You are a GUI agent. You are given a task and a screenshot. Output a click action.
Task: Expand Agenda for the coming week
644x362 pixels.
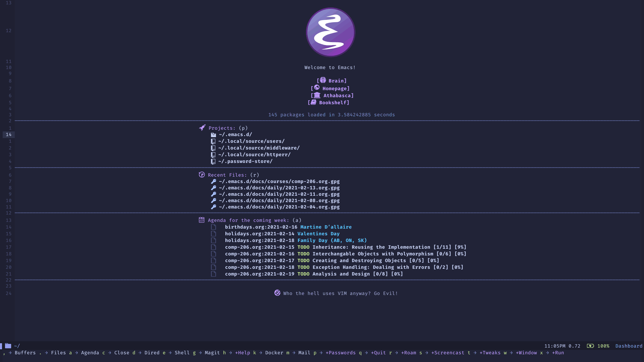point(248,220)
